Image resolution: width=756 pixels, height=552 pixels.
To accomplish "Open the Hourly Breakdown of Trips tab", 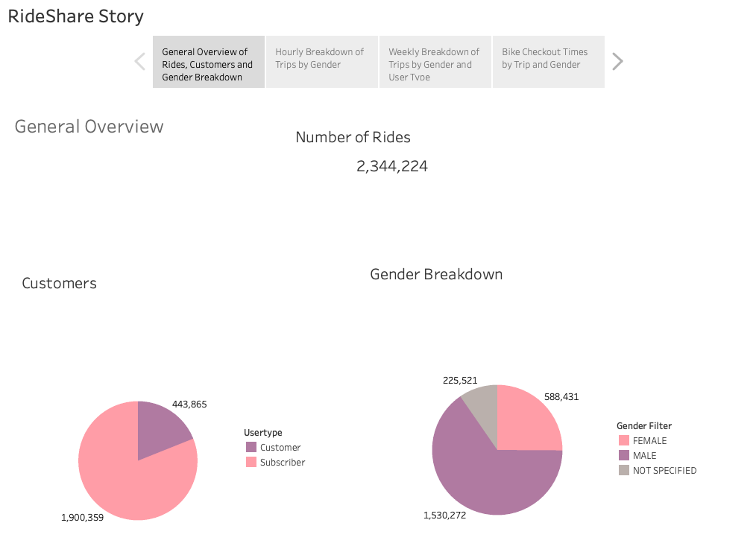I will coord(322,62).
